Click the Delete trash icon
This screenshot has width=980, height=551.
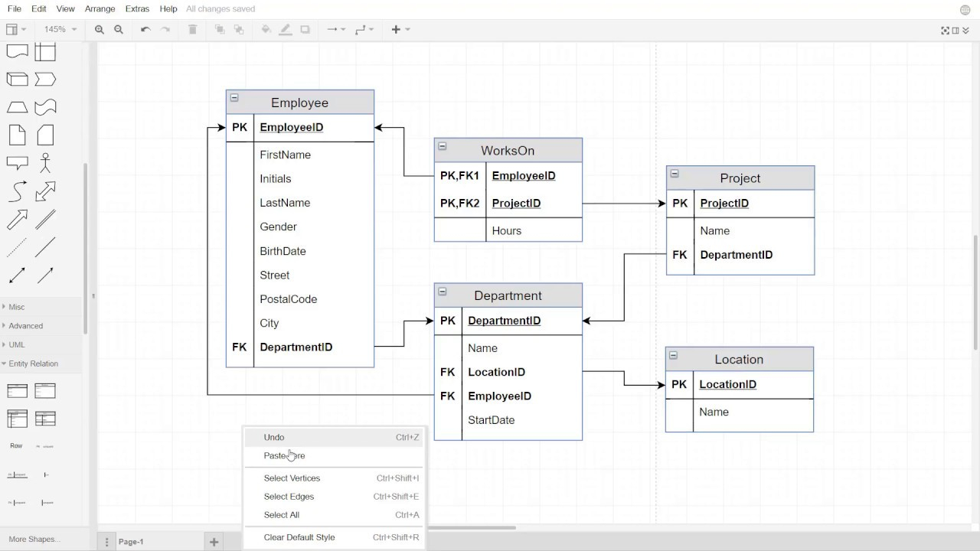click(x=193, y=30)
